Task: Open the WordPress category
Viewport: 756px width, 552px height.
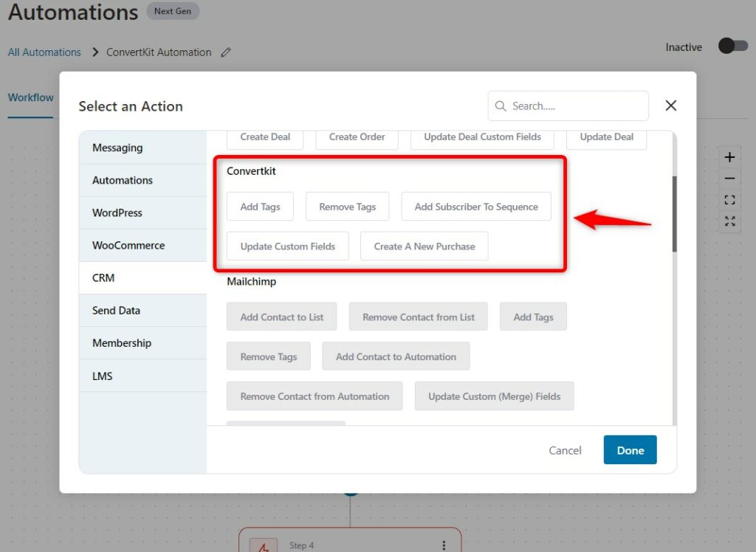Action: [x=142, y=213]
